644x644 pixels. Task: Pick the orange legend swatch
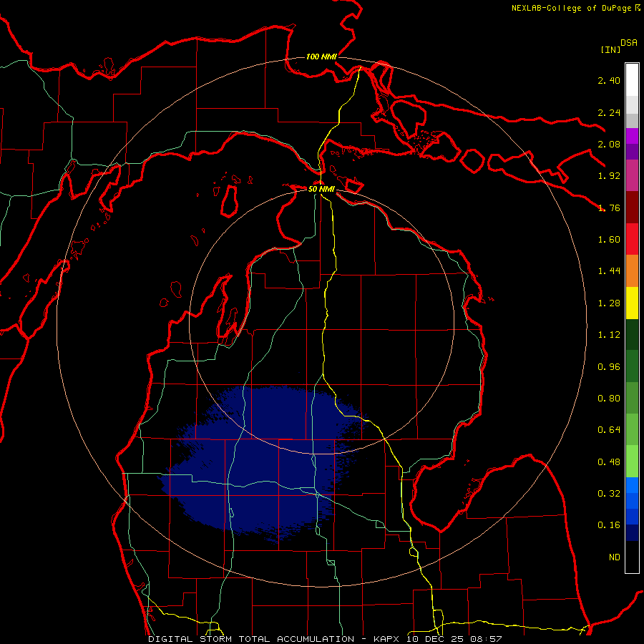point(632,271)
